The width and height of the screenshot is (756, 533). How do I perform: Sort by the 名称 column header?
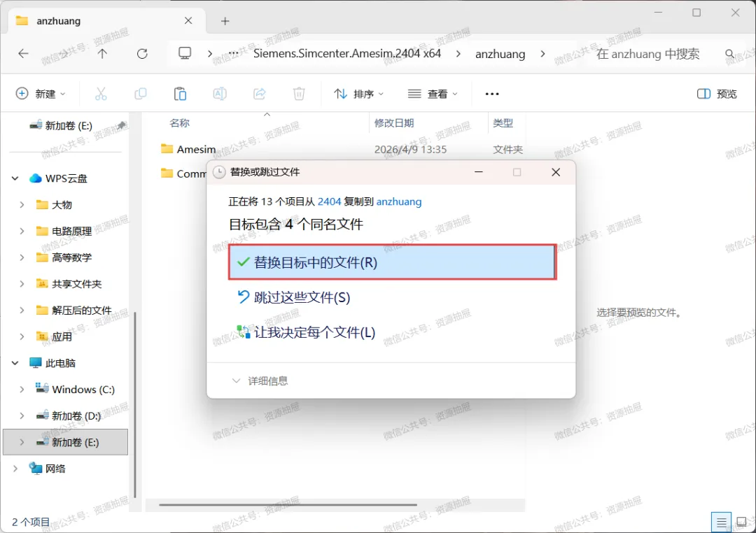pyautogui.click(x=179, y=123)
